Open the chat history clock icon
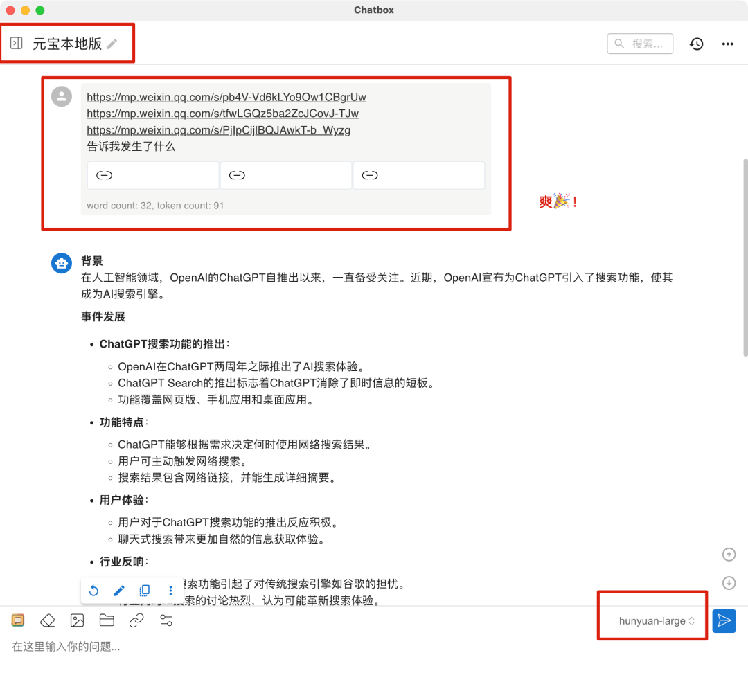The height and width of the screenshot is (700, 748). click(x=696, y=44)
